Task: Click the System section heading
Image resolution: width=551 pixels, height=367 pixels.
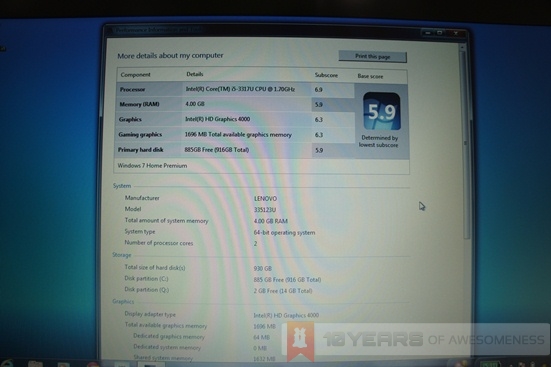Action: (122, 186)
